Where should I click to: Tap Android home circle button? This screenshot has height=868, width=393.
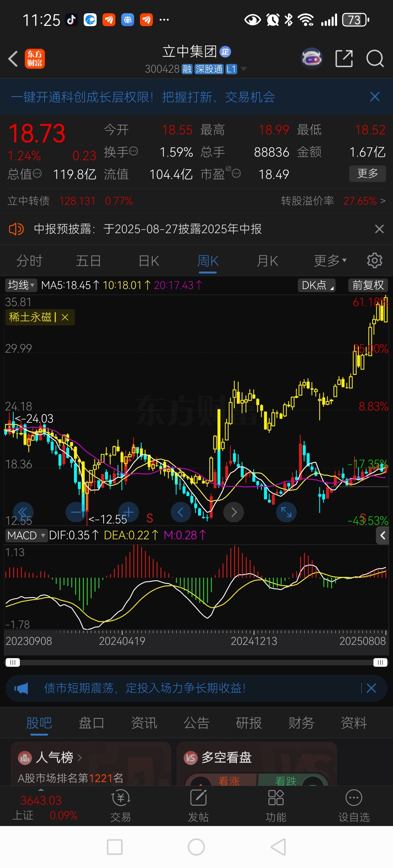click(196, 847)
